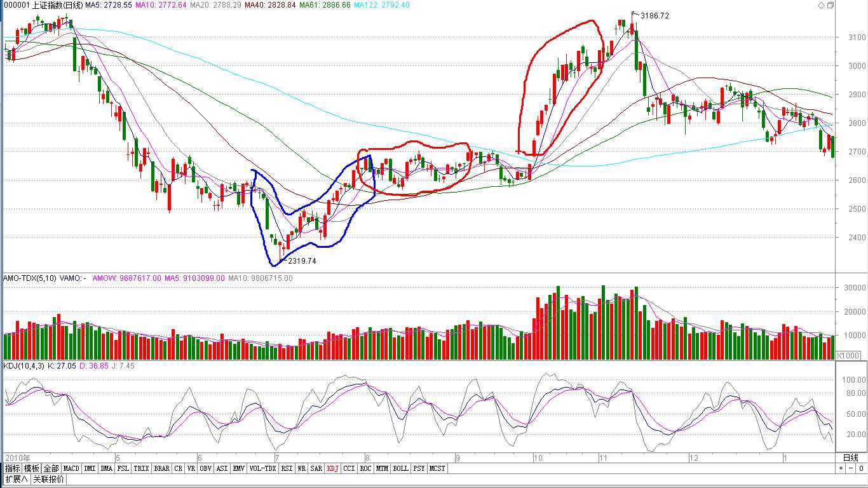868x488 pixels.
Task: Select the 模板 tab
Action: coord(32,468)
